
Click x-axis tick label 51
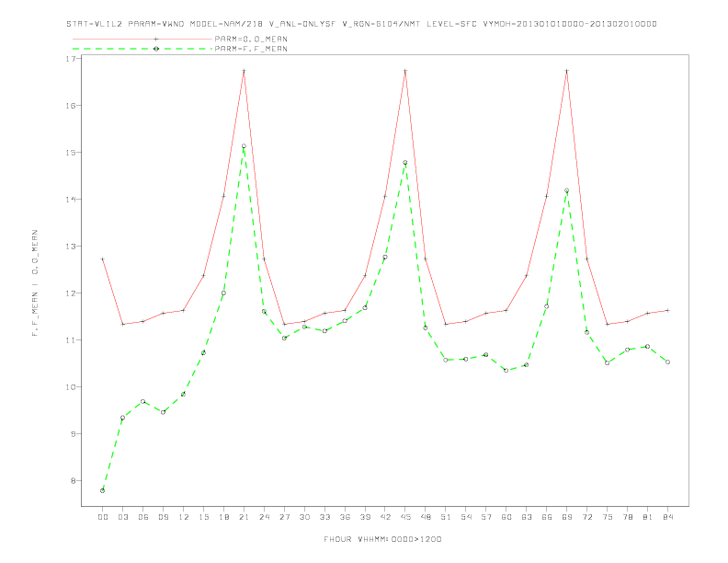[x=446, y=517]
